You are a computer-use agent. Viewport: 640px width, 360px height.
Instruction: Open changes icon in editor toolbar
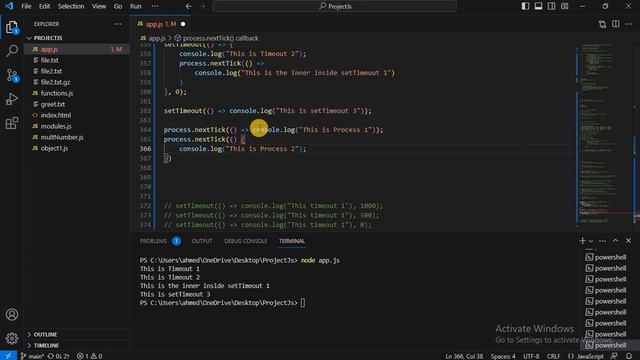click(x=602, y=24)
